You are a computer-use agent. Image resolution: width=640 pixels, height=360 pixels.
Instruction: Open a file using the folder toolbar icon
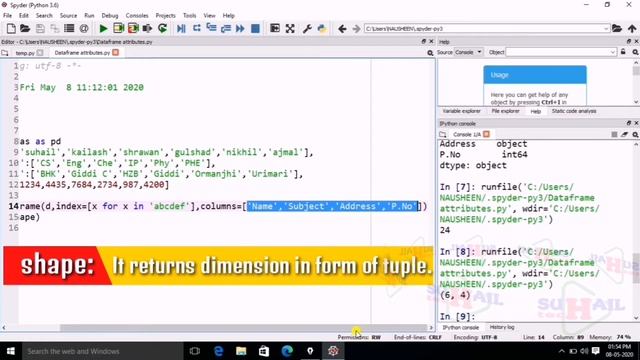25,29
